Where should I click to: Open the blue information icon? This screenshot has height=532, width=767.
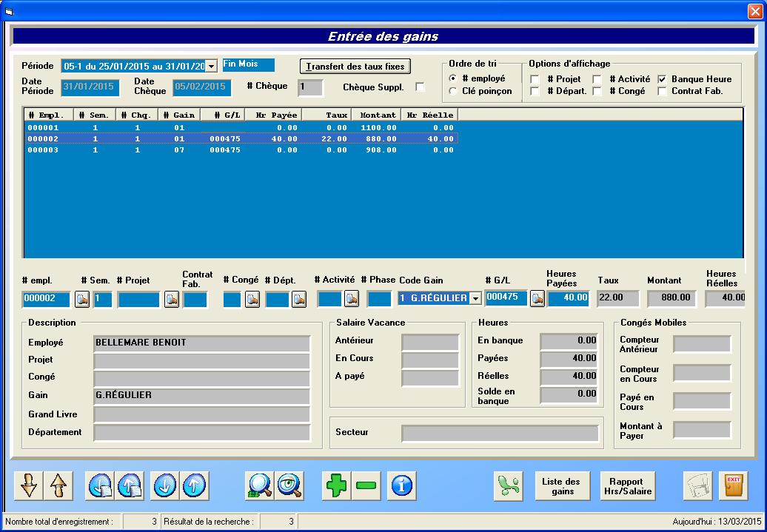click(x=403, y=486)
